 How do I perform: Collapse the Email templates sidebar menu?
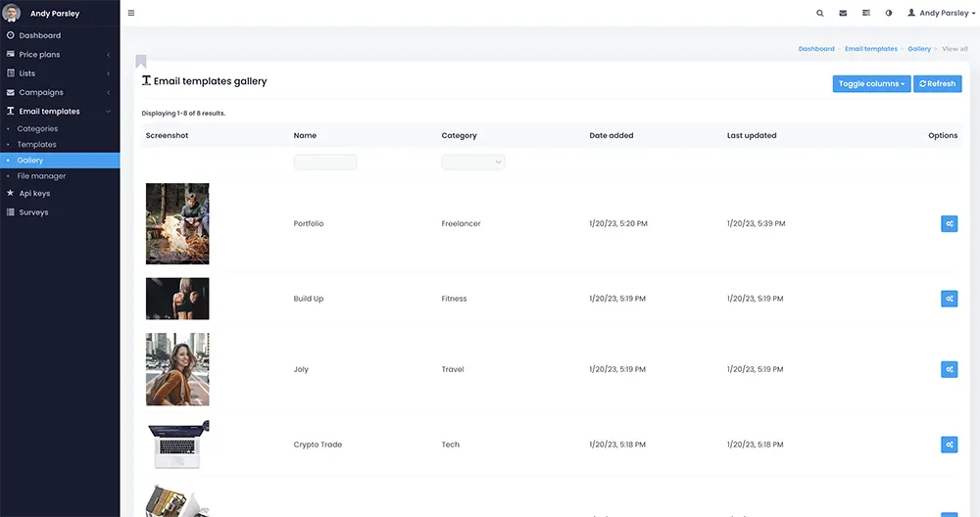point(60,112)
